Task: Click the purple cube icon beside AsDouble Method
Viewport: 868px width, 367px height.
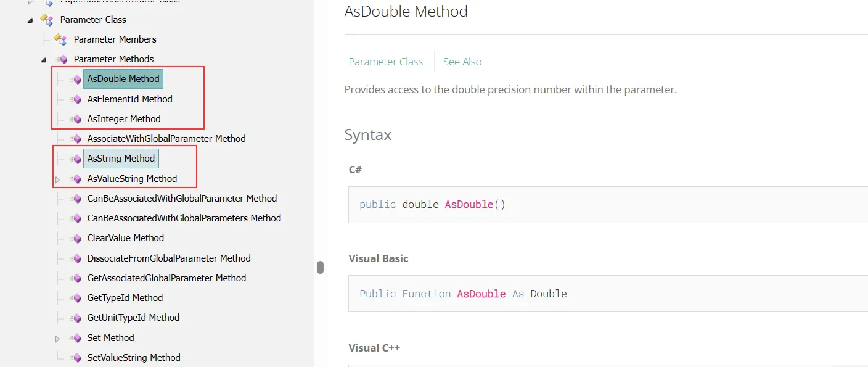Action: pos(75,79)
